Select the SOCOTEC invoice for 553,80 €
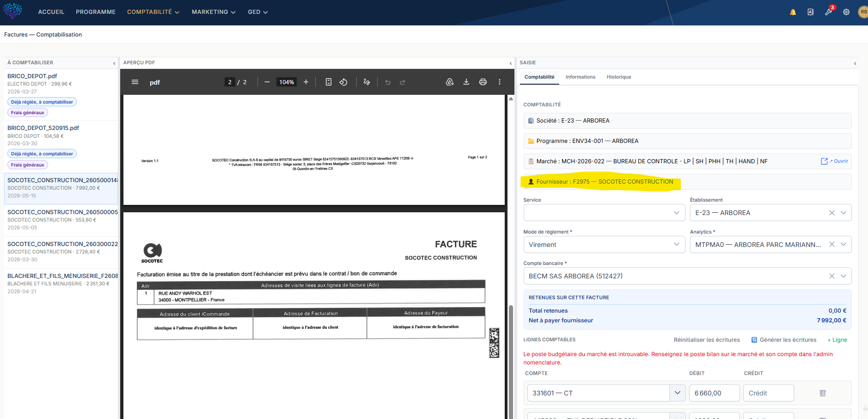The height and width of the screenshot is (419, 868). tap(61, 220)
